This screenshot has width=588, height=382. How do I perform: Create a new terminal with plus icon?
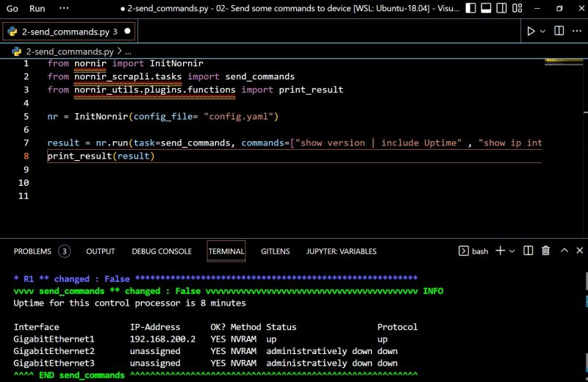click(501, 251)
